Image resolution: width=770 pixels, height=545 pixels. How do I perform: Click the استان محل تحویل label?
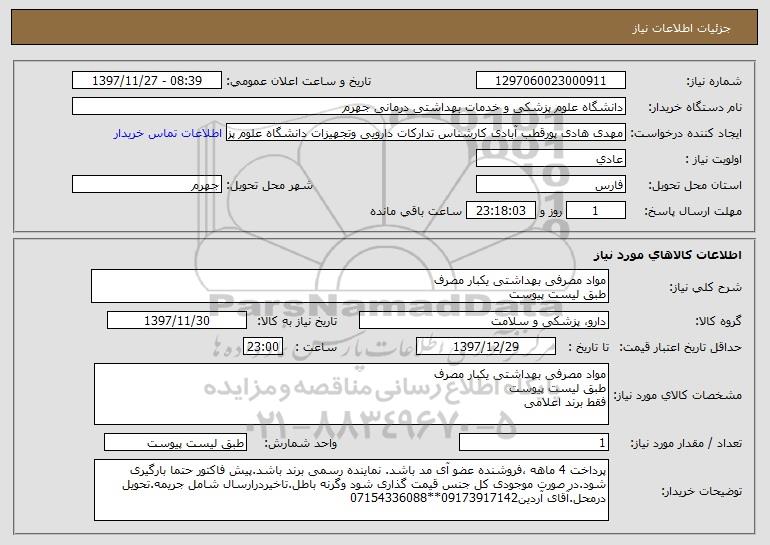click(x=695, y=186)
